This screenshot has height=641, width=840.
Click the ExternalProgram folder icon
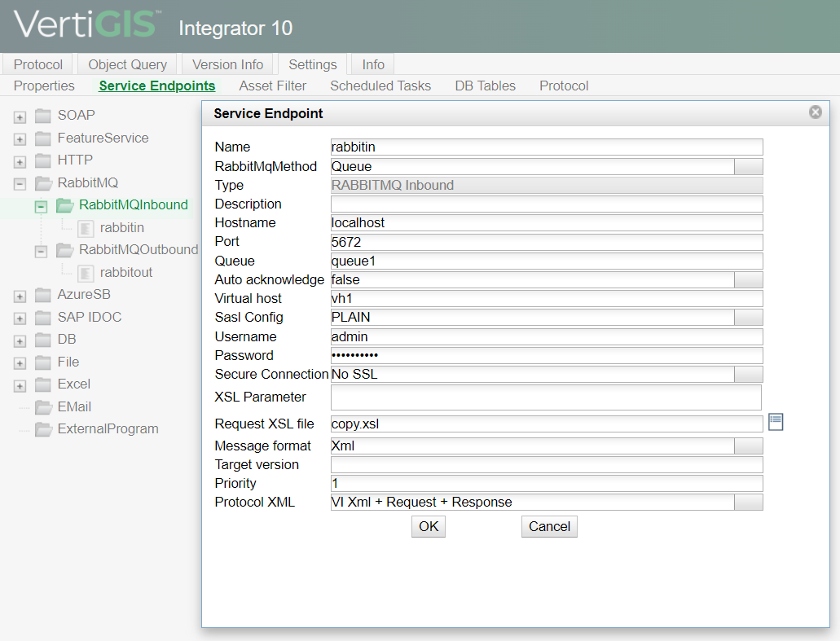(43, 429)
